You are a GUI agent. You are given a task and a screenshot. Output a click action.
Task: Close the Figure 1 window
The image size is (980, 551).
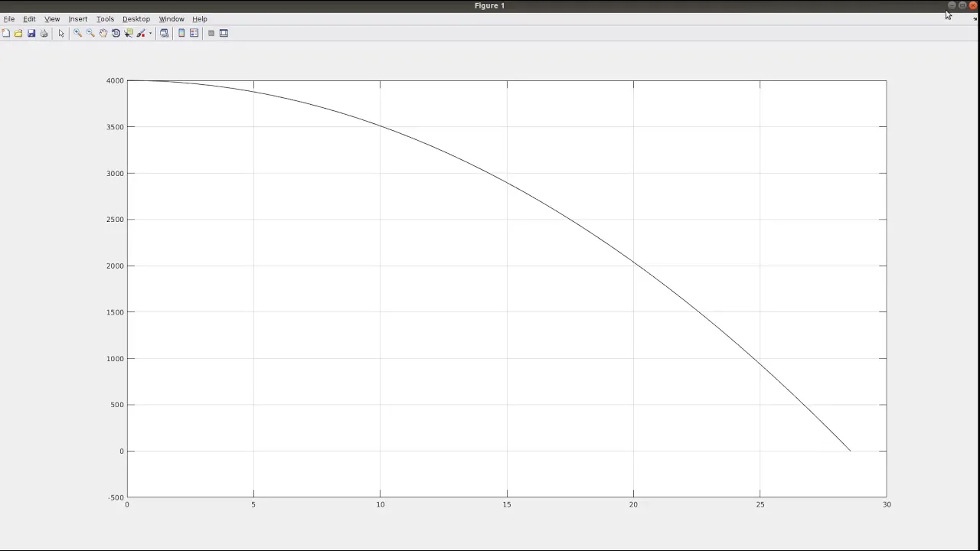[x=973, y=5]
